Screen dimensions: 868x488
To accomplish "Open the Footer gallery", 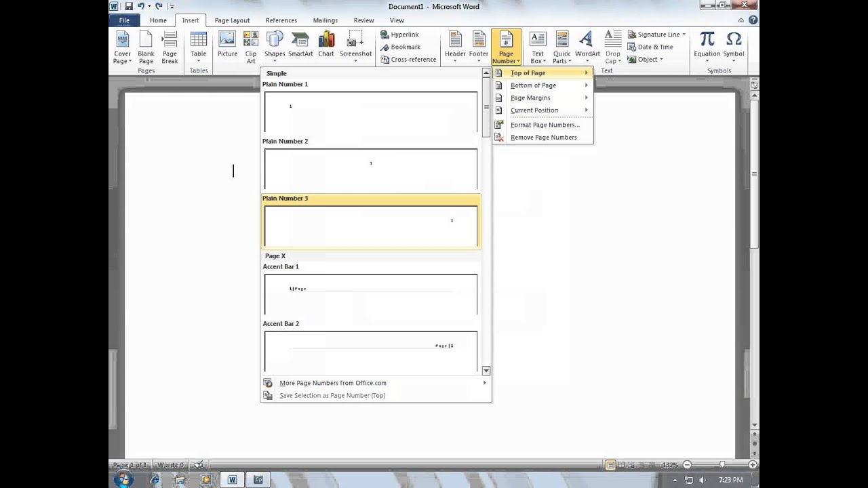I will pyautogui.click(x=479, y=47).
